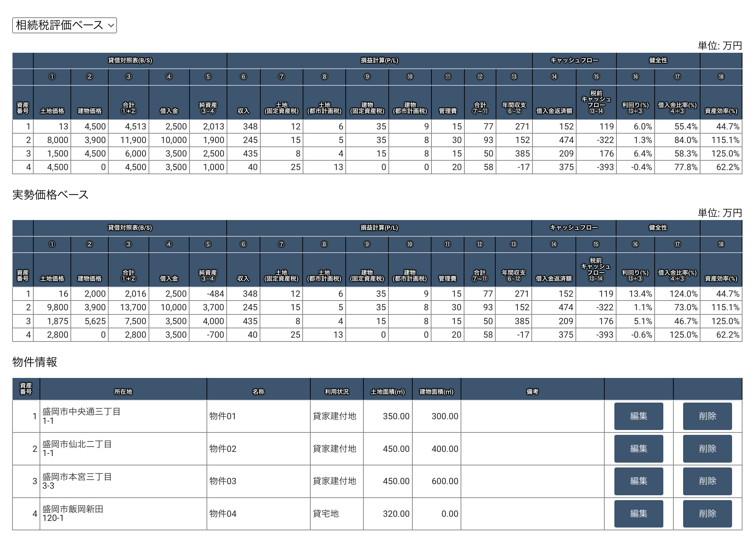Screen dimensions: 756x548
Task: Select the 盛岡市中央通三丁目 address cell
Action: (123, 416)
